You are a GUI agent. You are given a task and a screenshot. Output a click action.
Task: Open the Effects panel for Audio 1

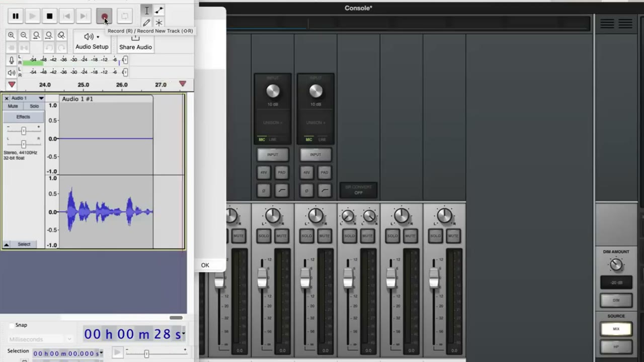tap(23, 117)
